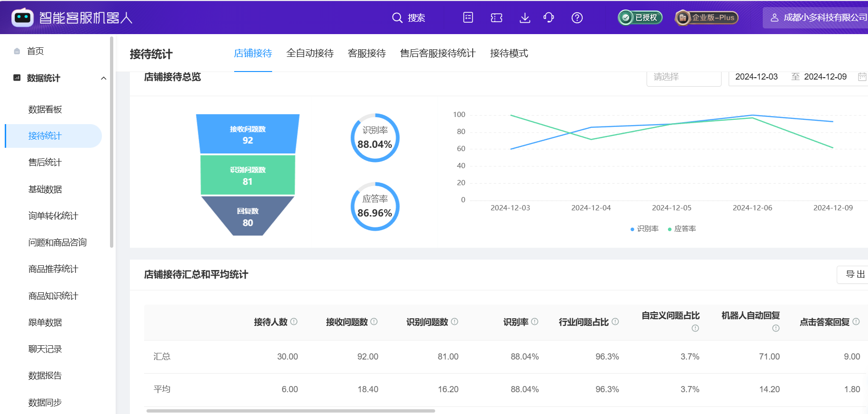Click the download icon in header
868x414 pixels.
pos(525,18)
